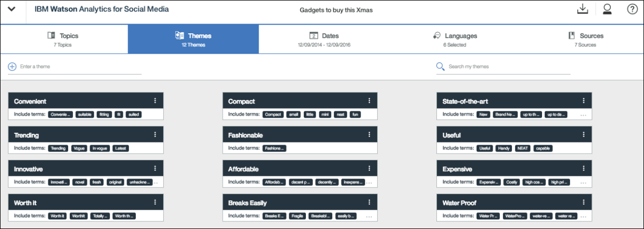Click the 'Fragile' term in Breaks Easily
644x229 pixels.
click(297, 216)
